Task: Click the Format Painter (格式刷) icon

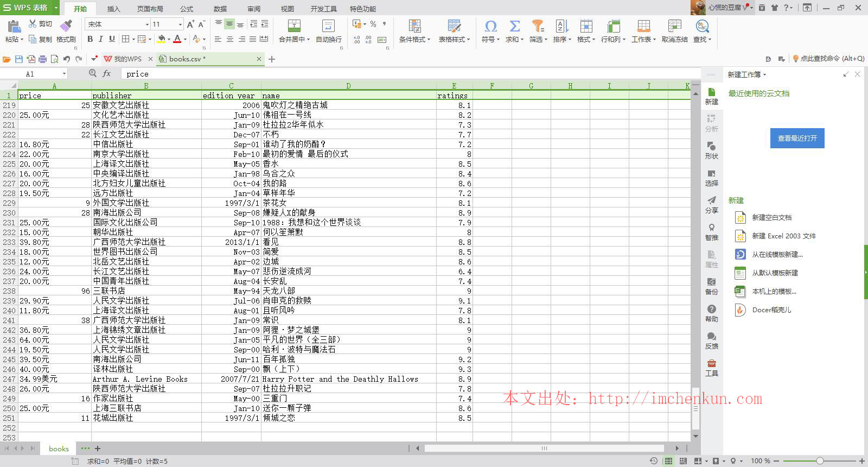Action: pos(66,26)
